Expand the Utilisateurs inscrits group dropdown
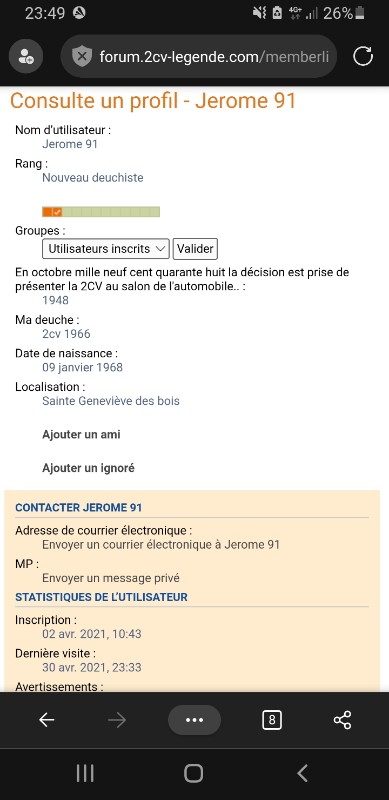389x800 pixels. (106, 249)
